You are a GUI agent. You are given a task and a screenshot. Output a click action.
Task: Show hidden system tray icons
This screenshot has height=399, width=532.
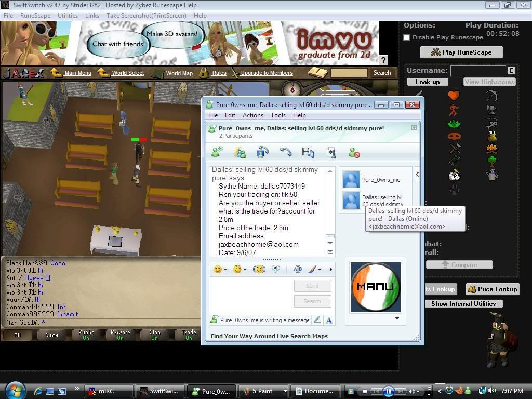click(x=440, y=391)
